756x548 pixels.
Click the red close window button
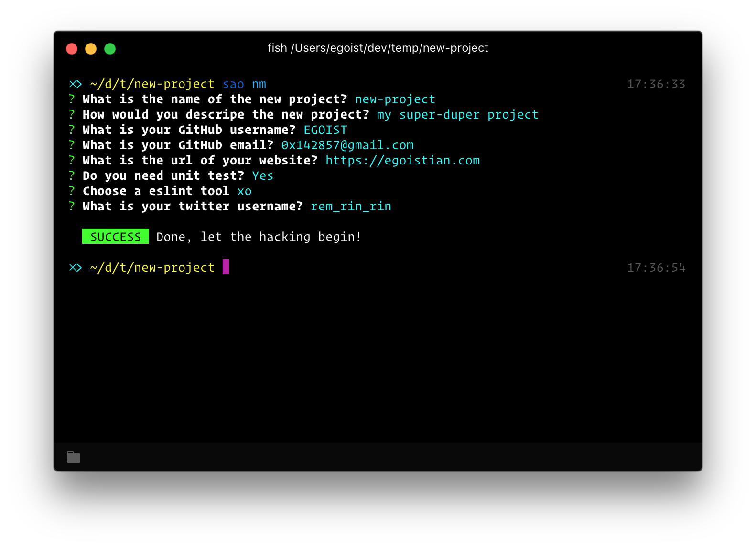pyautogui.click(x=72, y=49)
